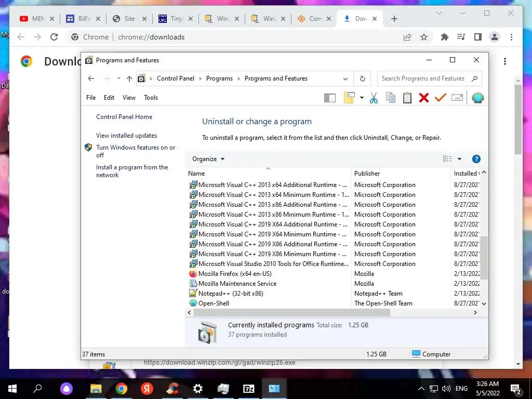Click list scroll down arrow

click(x=484, y=303)
